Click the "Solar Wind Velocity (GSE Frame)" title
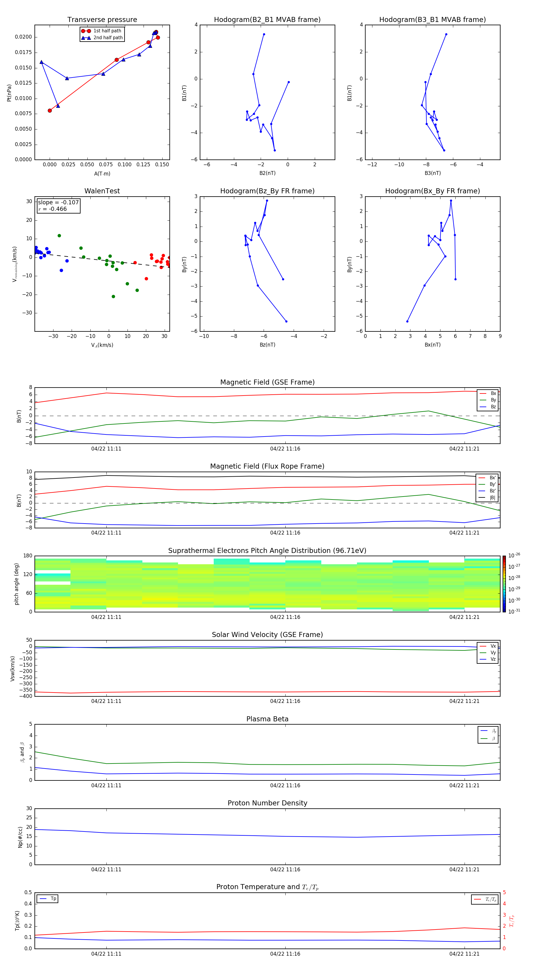The image size is (535, 980). (267, 635)
